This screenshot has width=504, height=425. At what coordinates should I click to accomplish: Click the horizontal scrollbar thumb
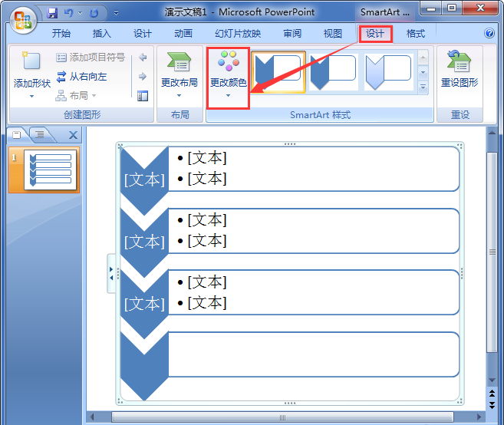[x=282, y=417]
